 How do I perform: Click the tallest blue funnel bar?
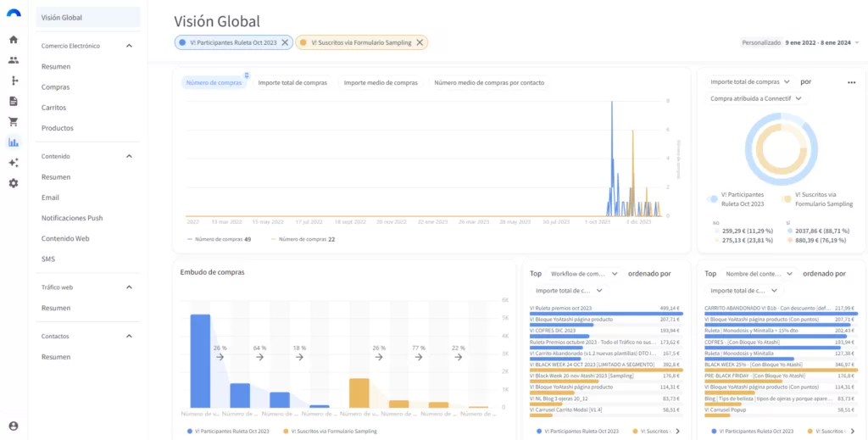click(x=200, y=361)
